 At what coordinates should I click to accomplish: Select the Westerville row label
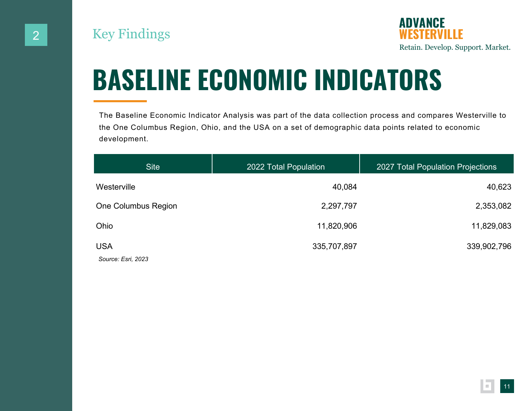[115, 187]
